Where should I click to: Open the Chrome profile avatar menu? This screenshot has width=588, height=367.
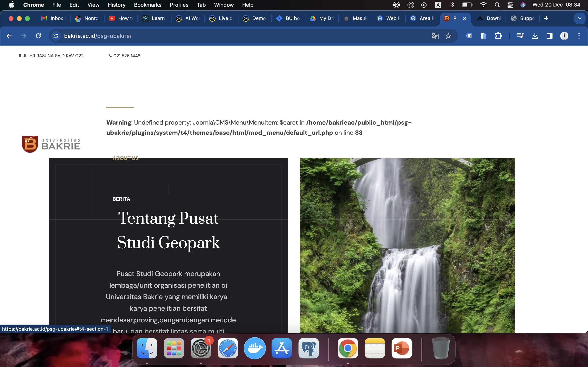(x=564, y=36)
